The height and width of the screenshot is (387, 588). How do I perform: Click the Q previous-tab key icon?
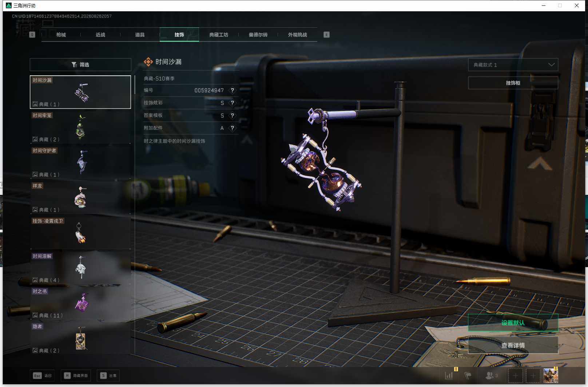(x=32, y=35)
